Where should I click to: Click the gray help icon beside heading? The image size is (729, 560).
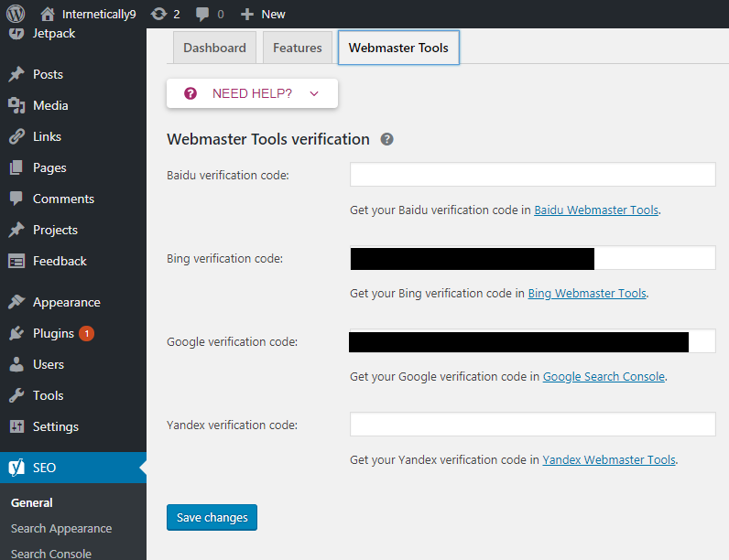pos(386,139)
